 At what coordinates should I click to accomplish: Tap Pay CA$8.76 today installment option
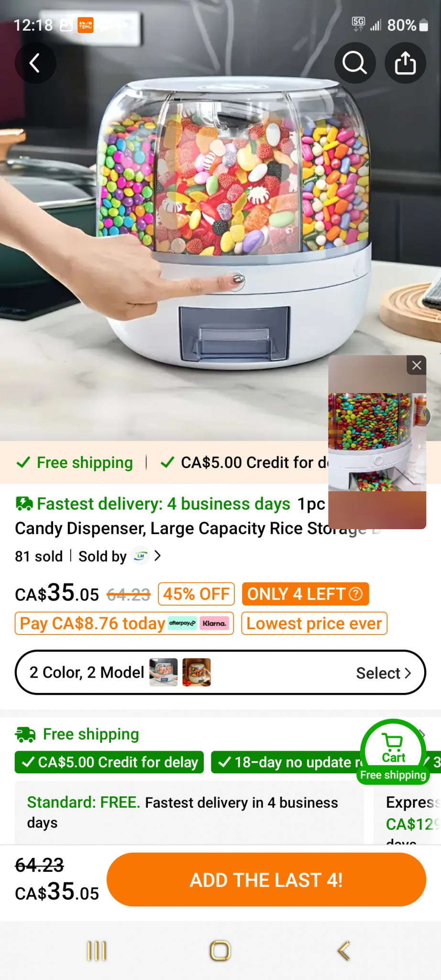(x=124, y=624)
